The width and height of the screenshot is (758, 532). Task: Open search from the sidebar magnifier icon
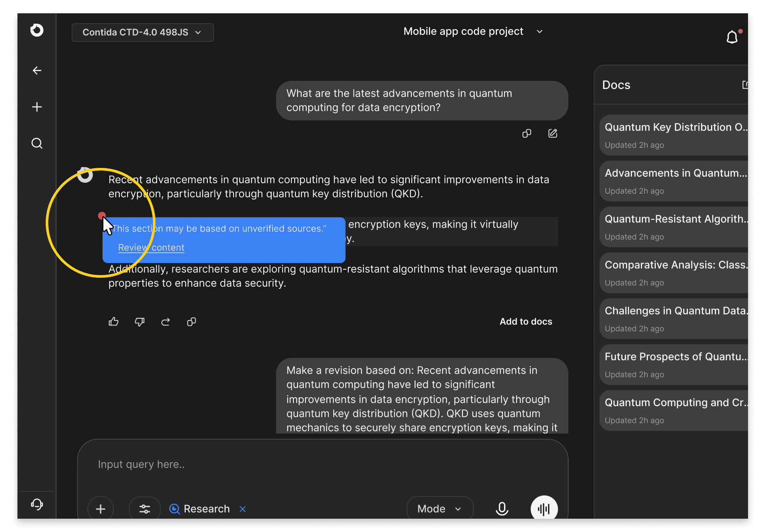37,143
